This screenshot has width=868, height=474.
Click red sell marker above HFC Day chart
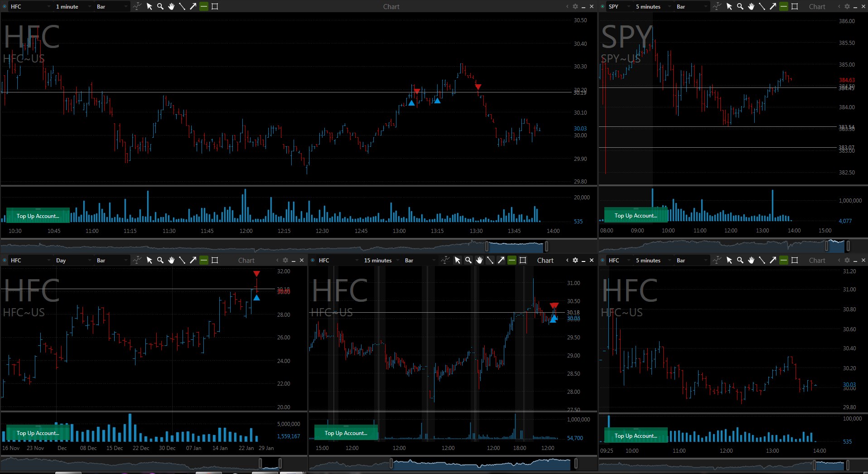pos(256,274)
